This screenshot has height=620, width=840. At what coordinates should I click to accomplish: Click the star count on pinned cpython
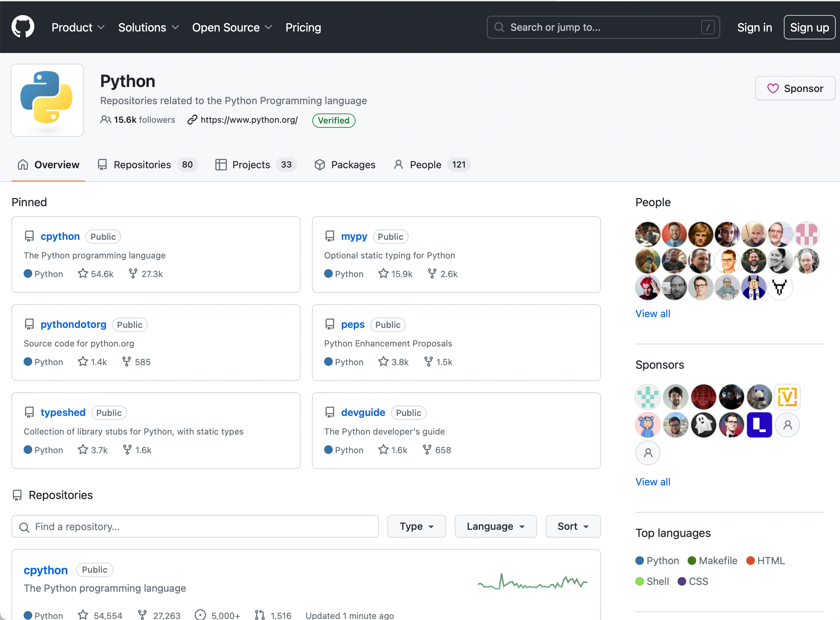[x=96, y=273]
